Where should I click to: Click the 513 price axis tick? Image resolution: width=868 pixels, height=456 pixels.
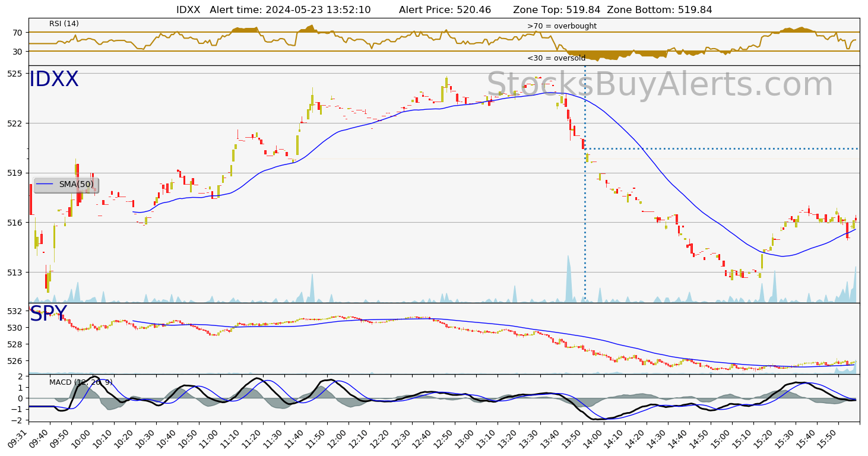15,272
